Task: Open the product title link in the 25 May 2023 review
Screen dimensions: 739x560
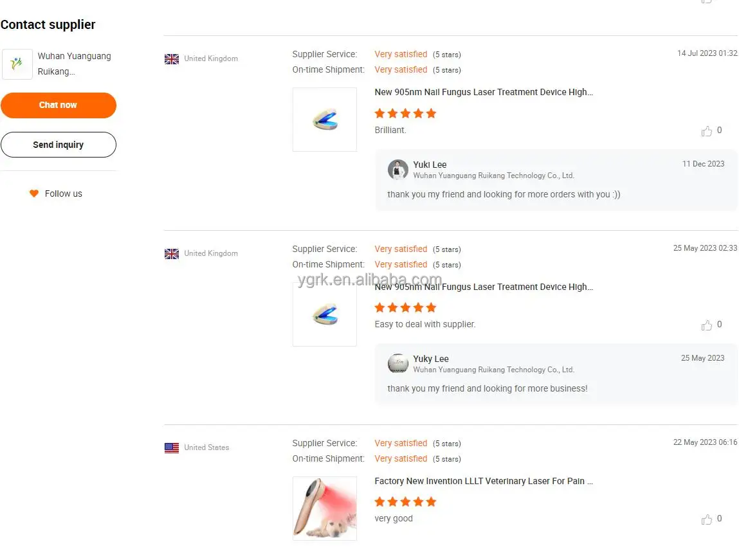Action: (x=484, y=287)
